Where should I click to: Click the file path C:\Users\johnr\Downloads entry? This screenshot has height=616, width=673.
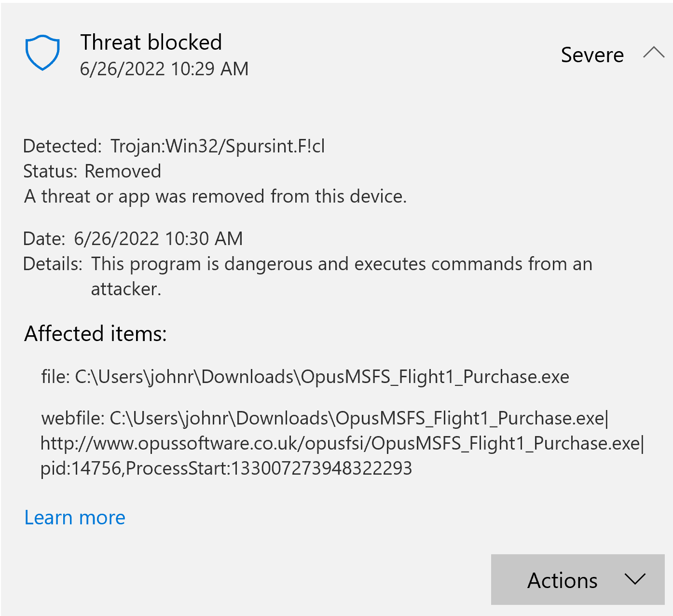pyautogui.click(x=305, y=377)
